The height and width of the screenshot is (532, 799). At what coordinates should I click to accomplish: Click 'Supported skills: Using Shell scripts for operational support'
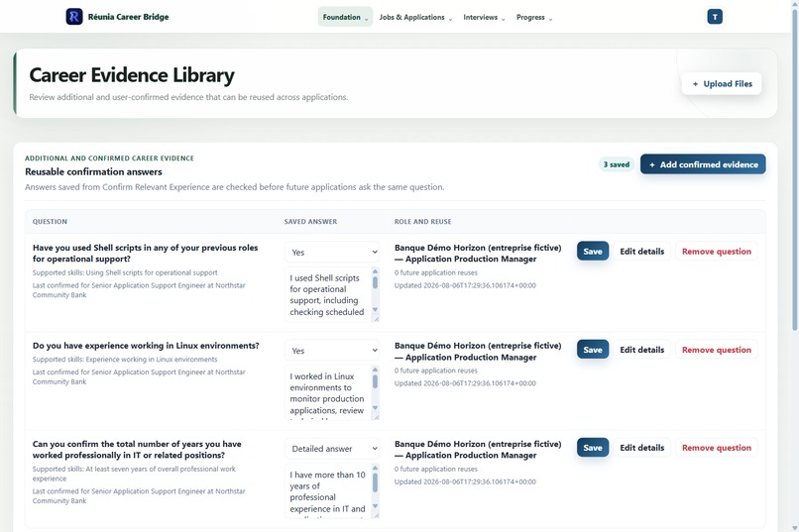(125, 272)
